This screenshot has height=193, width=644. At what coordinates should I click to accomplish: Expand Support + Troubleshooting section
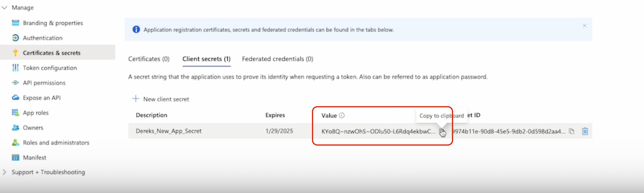pos(4,172)
